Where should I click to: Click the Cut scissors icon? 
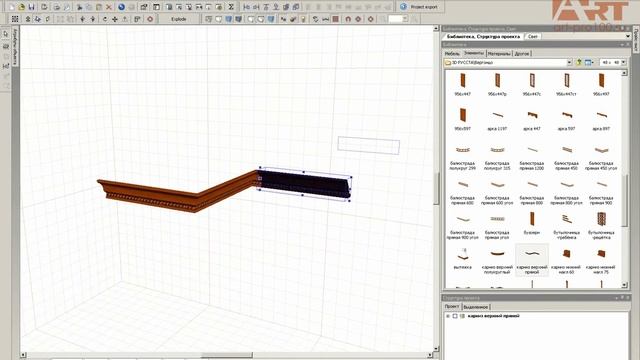coord(79,7)
